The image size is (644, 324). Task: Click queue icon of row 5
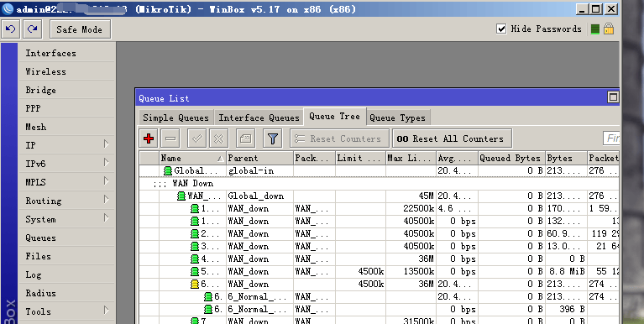[x=195, y=271]
